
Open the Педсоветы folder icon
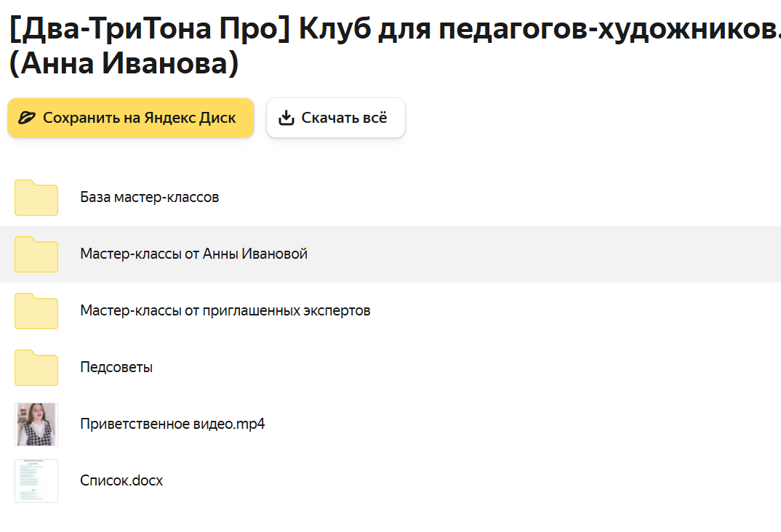[x=36, y=368]
